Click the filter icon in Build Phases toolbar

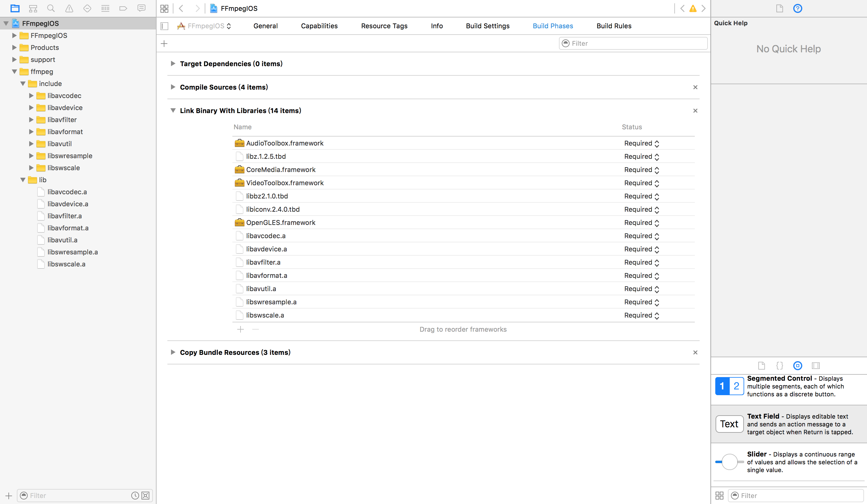point(565,43)
